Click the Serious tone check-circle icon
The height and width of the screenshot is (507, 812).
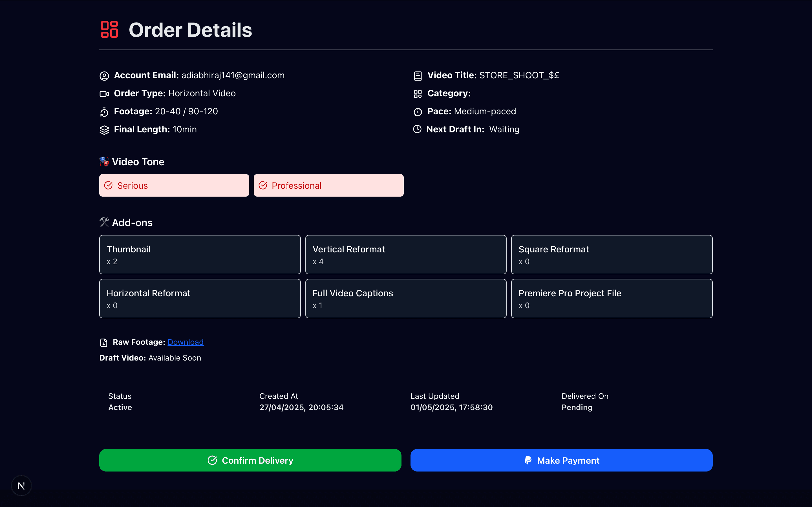(x=108, y=185)
